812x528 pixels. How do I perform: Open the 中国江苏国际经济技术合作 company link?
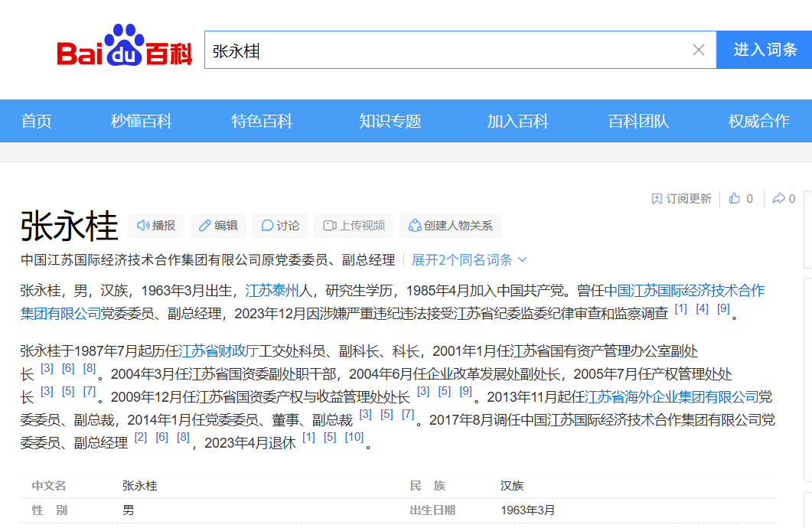point(685,291)
